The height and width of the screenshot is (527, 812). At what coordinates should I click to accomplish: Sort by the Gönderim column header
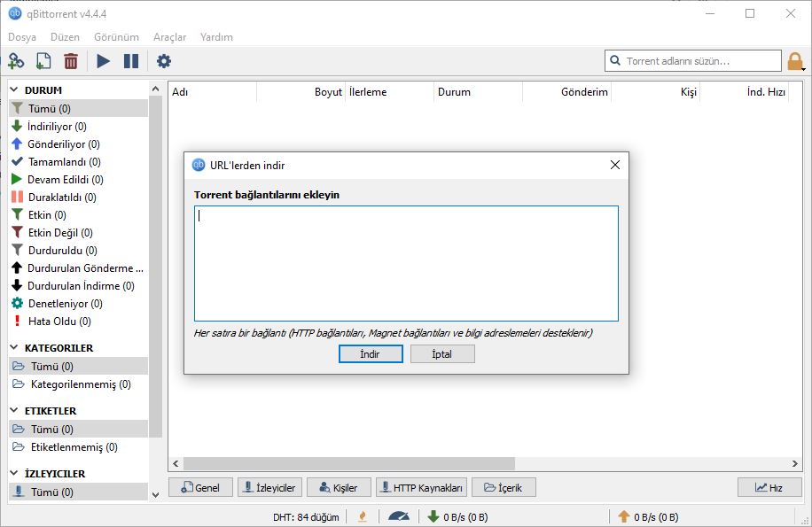coord(567,92)
